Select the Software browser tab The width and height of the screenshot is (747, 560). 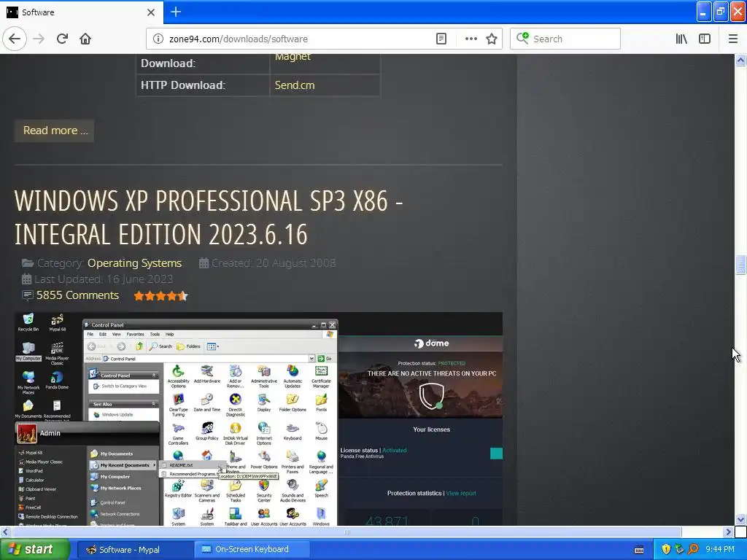81,12
